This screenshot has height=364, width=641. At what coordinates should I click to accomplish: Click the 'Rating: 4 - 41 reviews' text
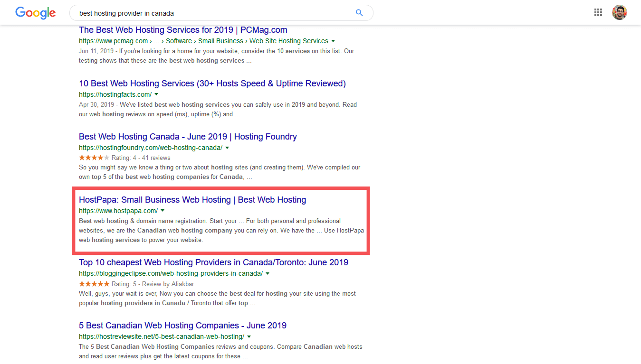141,158
